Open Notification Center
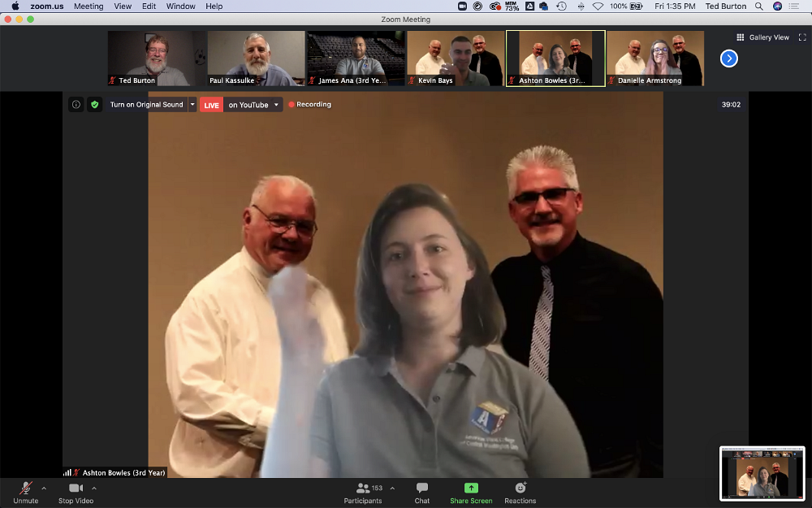The image size is (812, 508). pos(794,7)
